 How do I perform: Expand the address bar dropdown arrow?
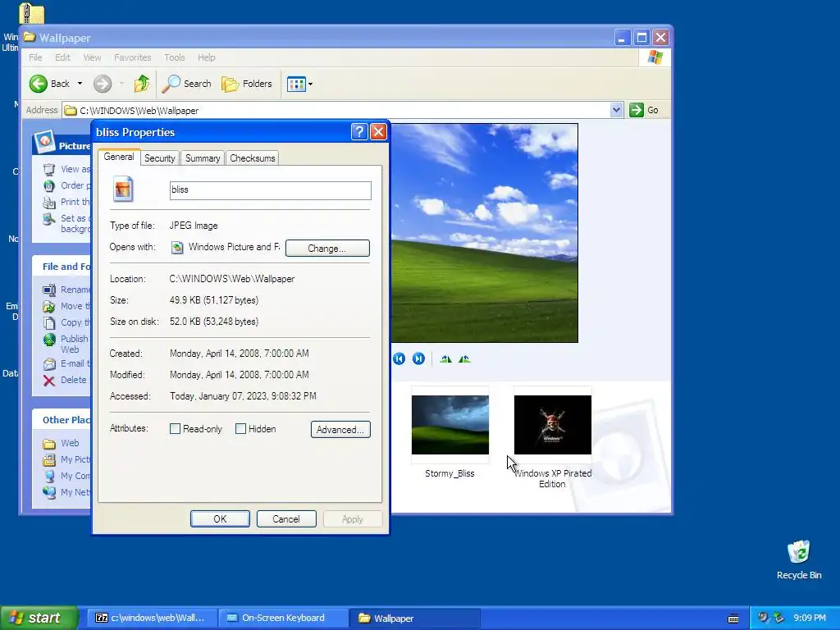pos(616,110)
